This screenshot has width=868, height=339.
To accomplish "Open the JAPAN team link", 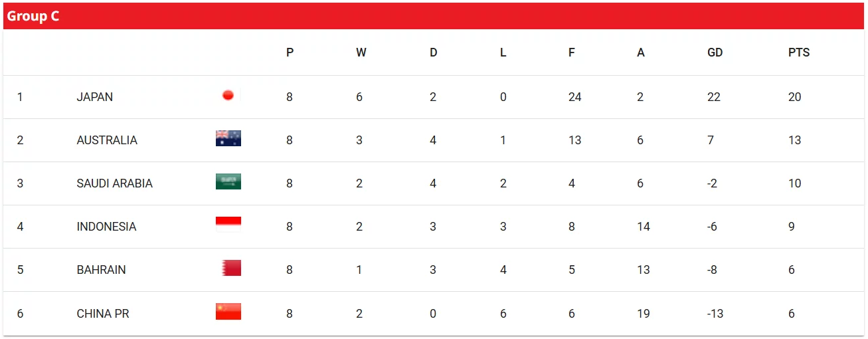I will click(95, 97).
